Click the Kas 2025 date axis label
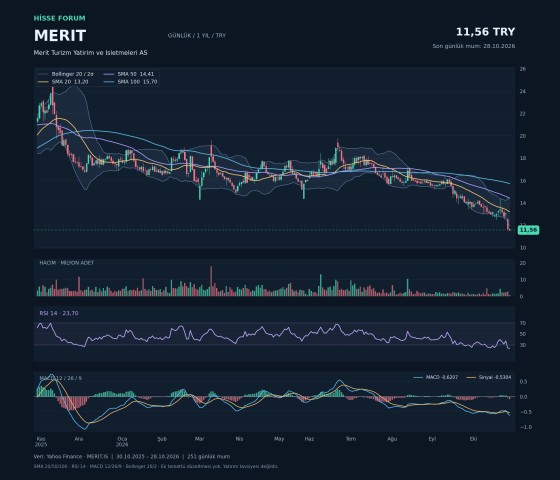This screenshot has height=480, width=560. point(41,442)
